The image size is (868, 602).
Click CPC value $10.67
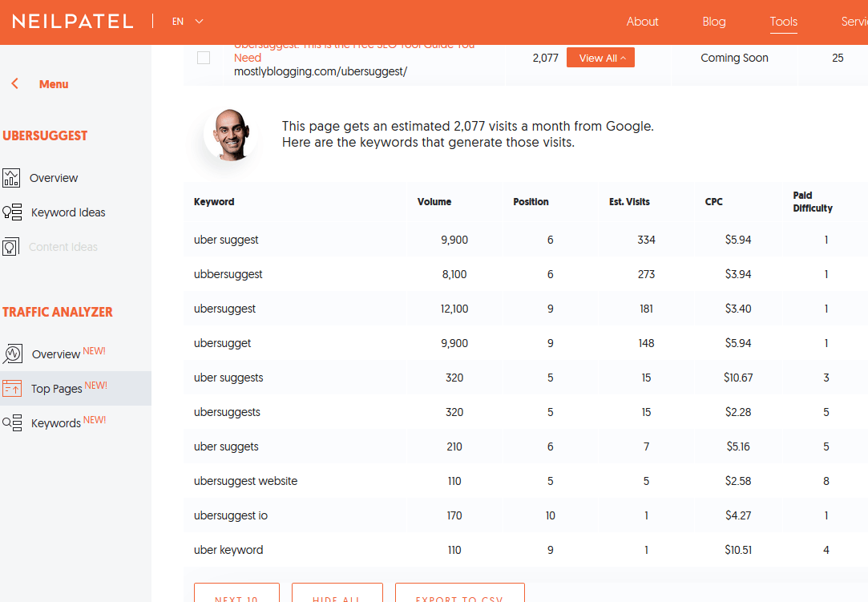pyautogui.click(x=738, y=378)
